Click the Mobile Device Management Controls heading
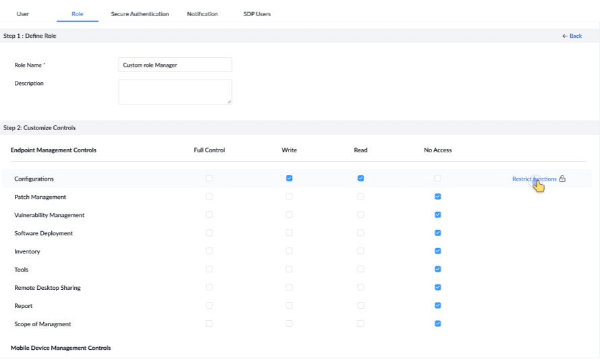Screen dimensions: 600x364 click(x=61, y=348)
